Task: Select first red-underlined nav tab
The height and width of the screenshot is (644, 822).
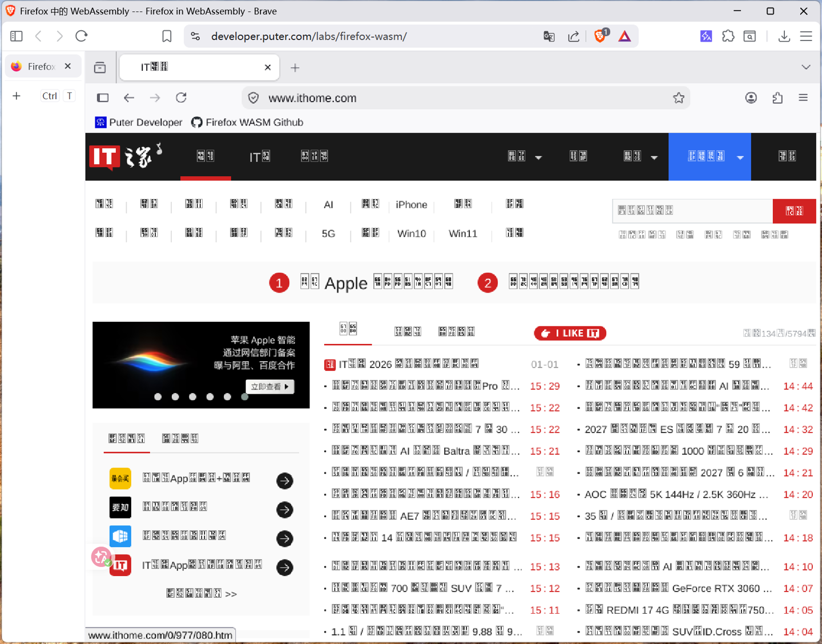Action: [x=205, y=156]
